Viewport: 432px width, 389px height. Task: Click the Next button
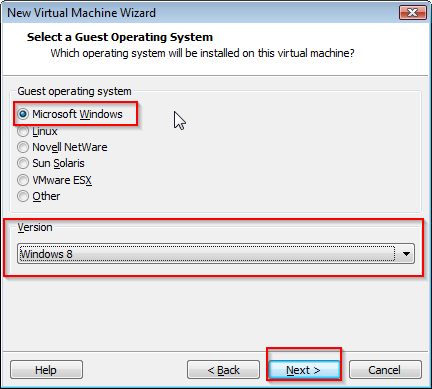[x=304, y=370]
